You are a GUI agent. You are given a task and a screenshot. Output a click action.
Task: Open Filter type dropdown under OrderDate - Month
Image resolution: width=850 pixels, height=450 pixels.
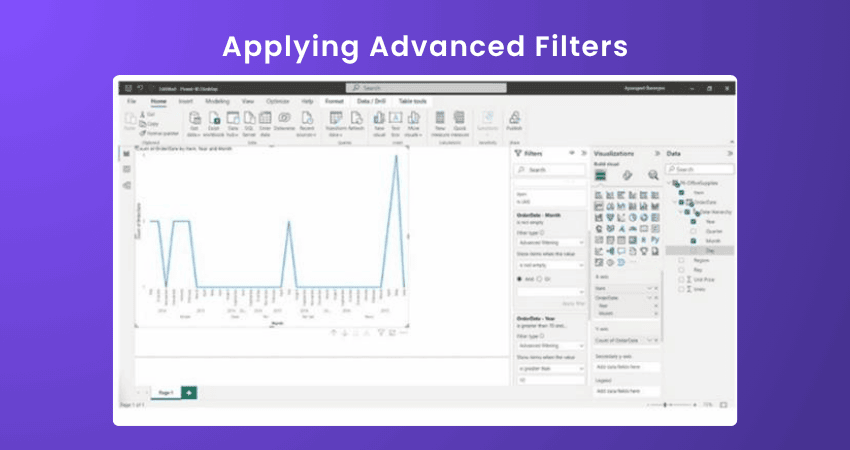(551, 243)
